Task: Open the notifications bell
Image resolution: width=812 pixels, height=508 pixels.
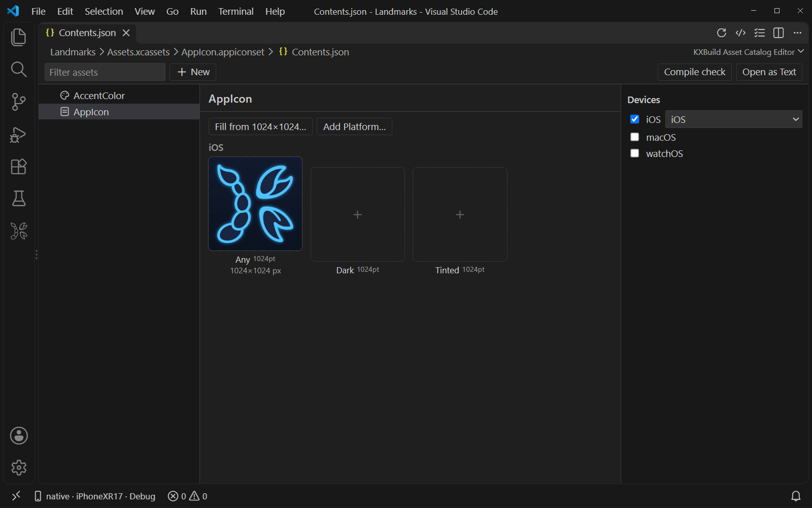Action: pos(796,496)
